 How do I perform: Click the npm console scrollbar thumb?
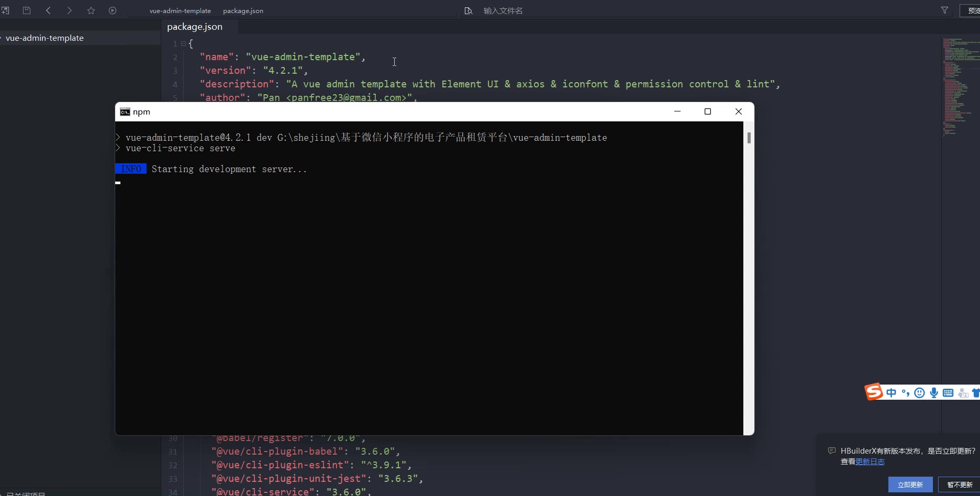click(749, 138)
